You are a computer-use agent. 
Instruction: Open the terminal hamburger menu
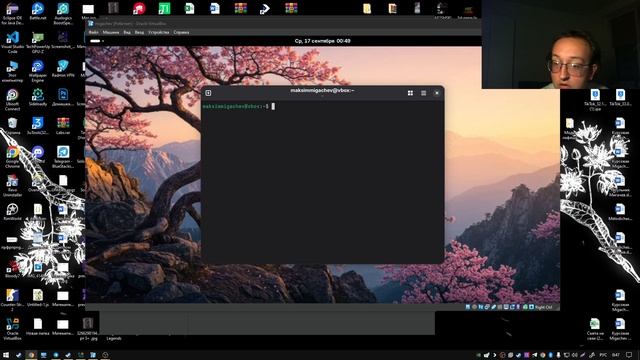(424, 93)
